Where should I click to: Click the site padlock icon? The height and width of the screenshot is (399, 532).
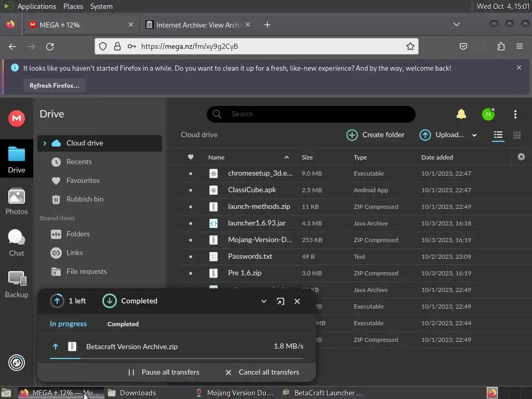(x=117, y=46)
